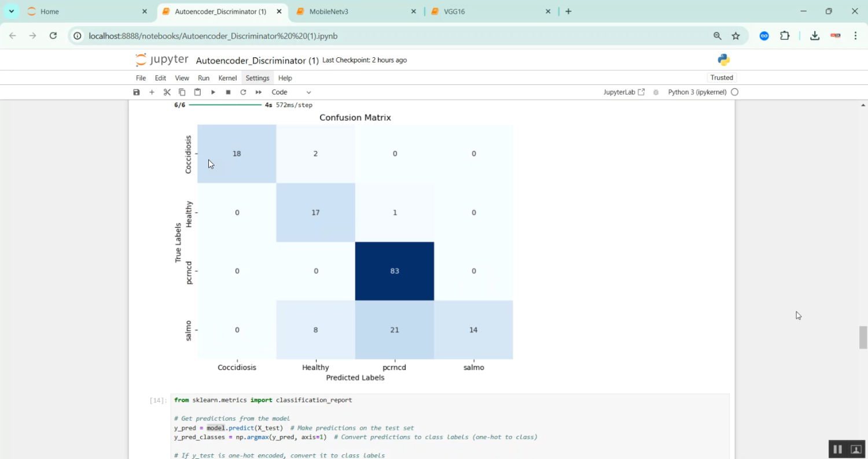
Task: Copy the selected cell from the toolbar
Action: [x=182, y=92]
